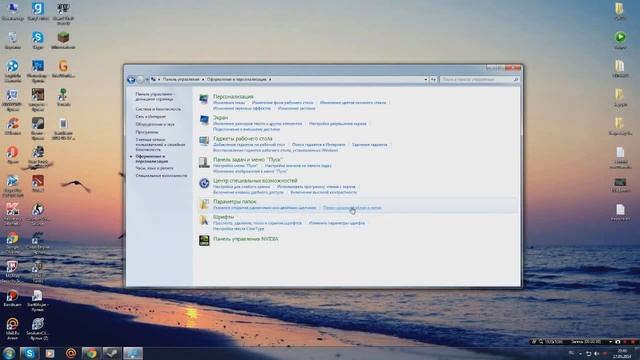Open the Шрифты fonts icon

coord(204,220)
